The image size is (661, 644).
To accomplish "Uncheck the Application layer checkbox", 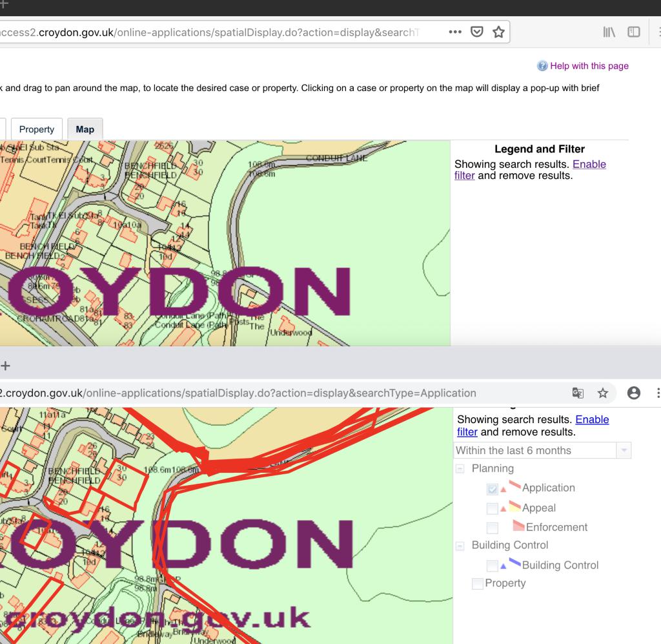I will point(492,489).
